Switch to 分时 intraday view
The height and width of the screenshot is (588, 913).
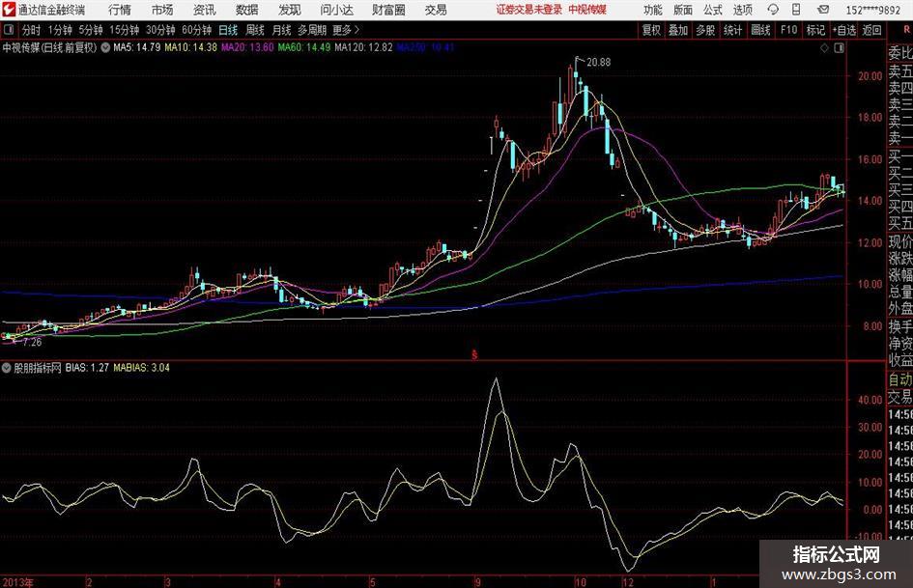32,30
